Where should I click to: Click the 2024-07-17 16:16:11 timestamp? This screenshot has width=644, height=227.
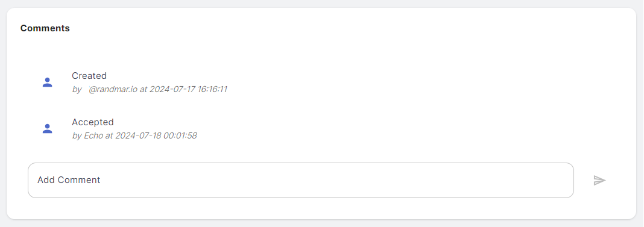(188, 90)
